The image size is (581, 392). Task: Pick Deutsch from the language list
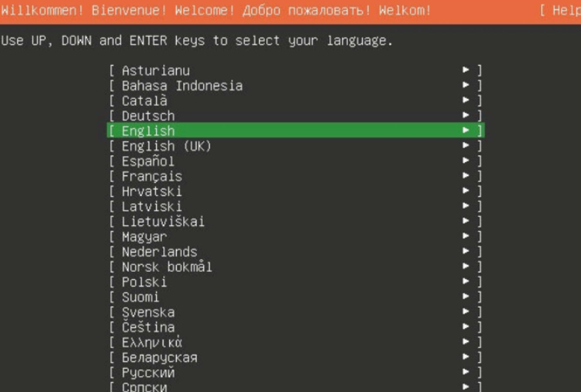pyautogui.click(x=295, y=116)
